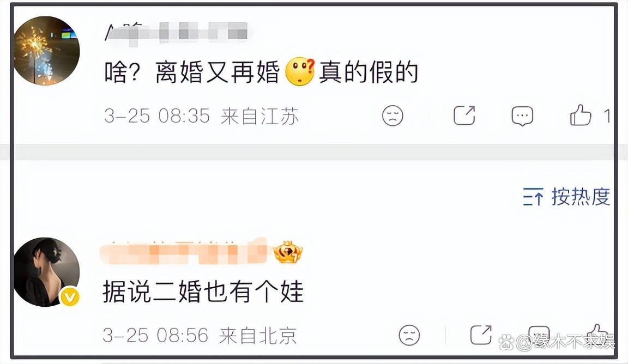Click the timestamp 3-25 08:56 来自北京
628x364 pixels.
(200, 335)
